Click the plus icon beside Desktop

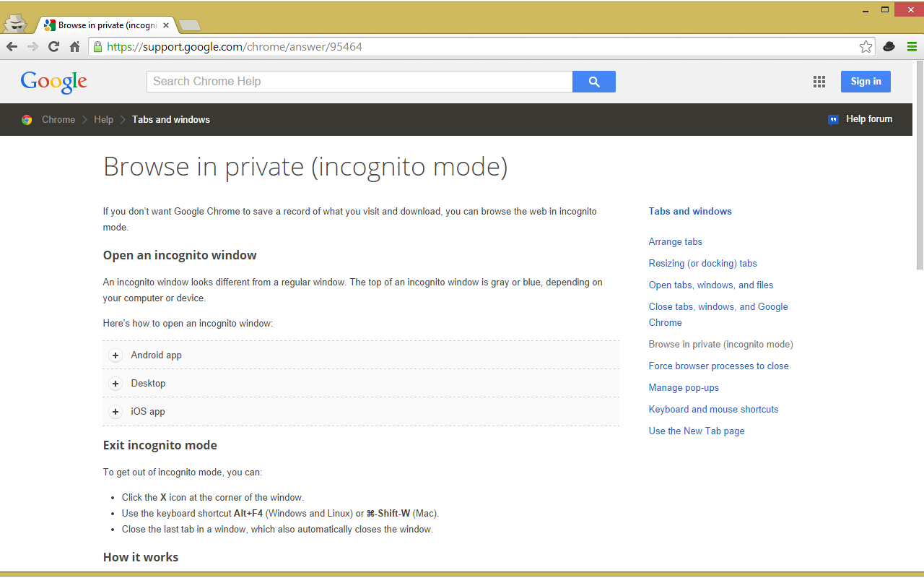pyautogui.click(x=115, y=384)
